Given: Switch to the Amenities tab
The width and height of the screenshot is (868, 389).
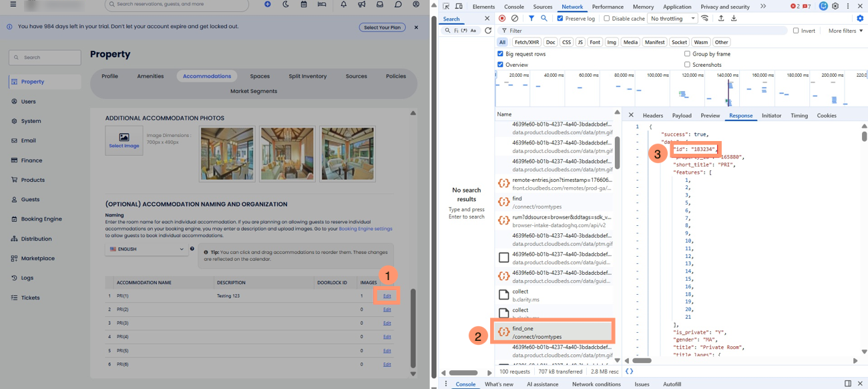Looking at the screenshot, I should click(150, 76).
